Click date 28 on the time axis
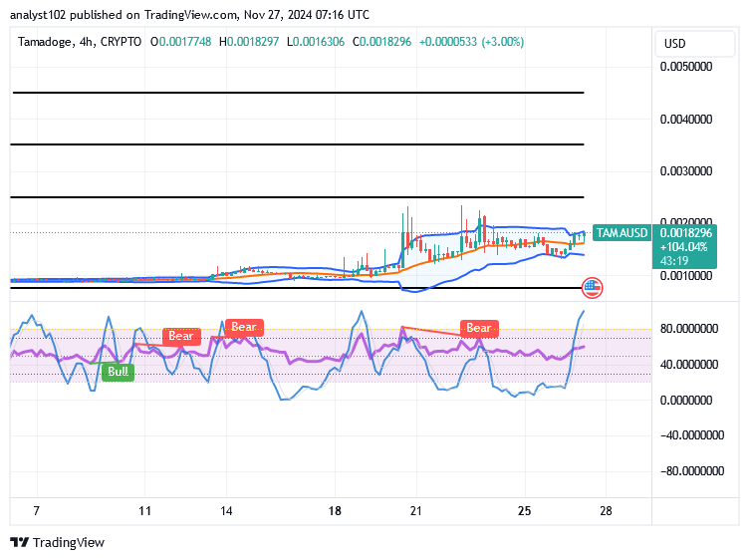This screenshot has width=749, height=560. click(x=606, y=511)
